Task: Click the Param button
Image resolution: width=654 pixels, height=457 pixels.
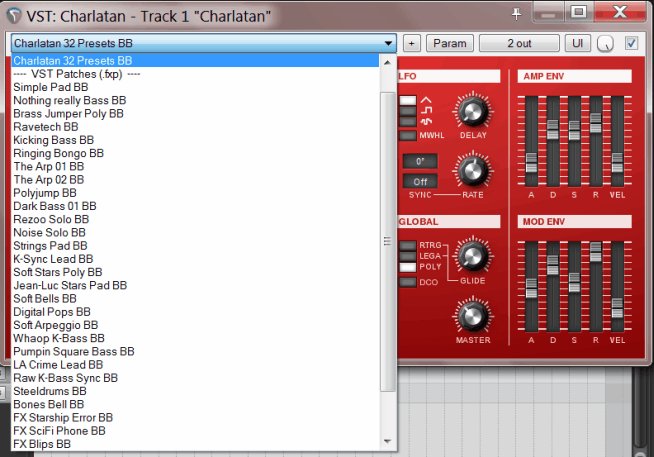Action: tap(450, 43)
